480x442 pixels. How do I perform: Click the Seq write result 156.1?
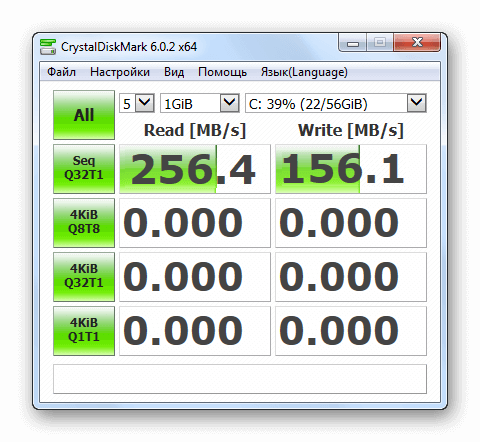(351, 169)
